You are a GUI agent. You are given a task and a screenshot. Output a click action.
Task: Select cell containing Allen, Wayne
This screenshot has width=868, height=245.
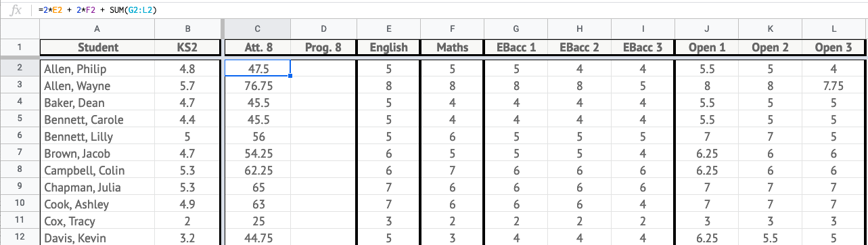coord(97,86)
